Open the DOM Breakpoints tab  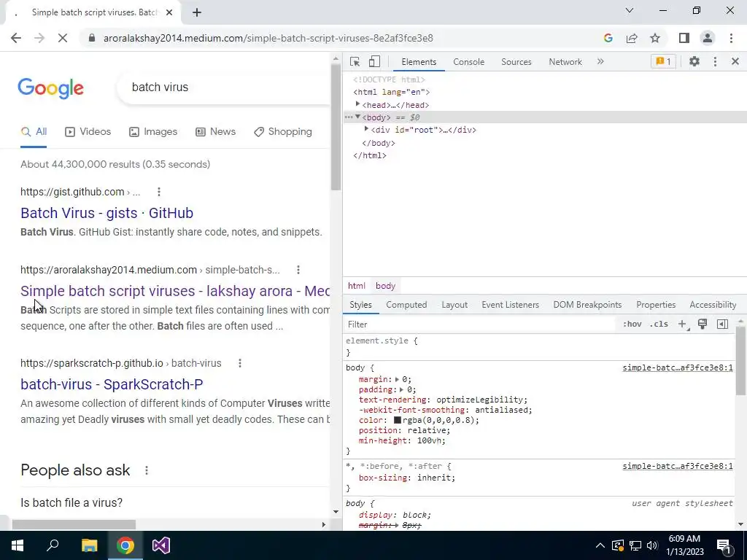tap(587, 305)
